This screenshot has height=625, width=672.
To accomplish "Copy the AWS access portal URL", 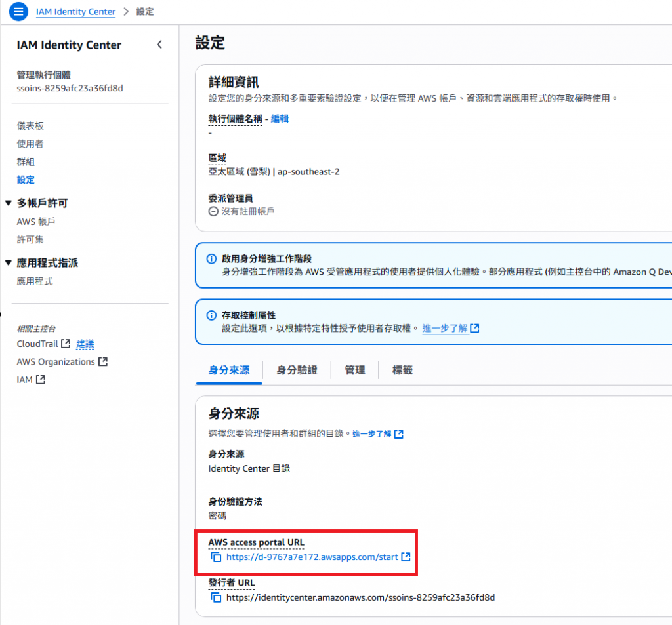I will (216, 557).
